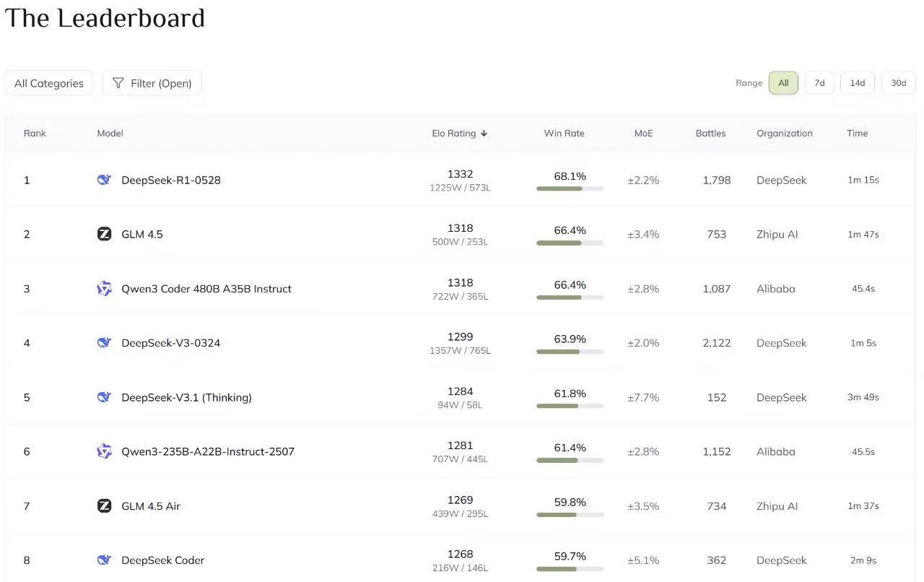Open Qwen3-235B-A22B-Instruct-2507 model name
Viewport: 924px width, 582px height.
point(208,451)
